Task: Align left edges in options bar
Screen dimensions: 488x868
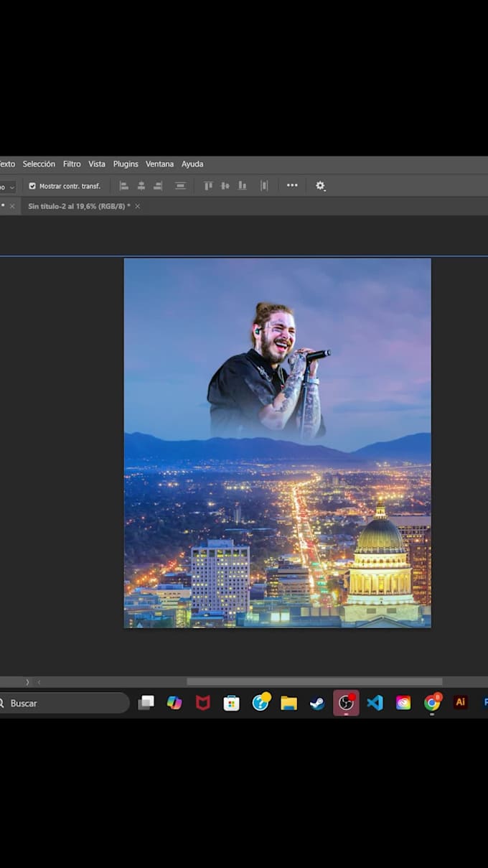Action: point(123,186)
